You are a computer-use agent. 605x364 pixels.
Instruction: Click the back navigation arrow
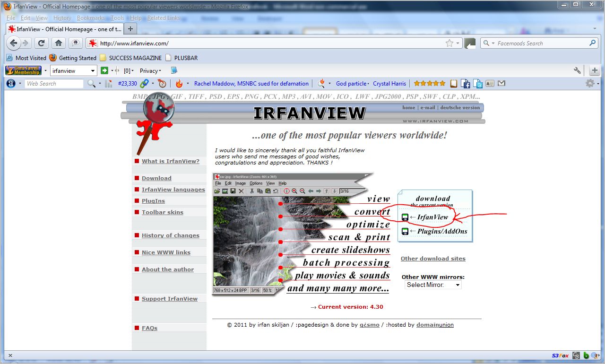14,43
